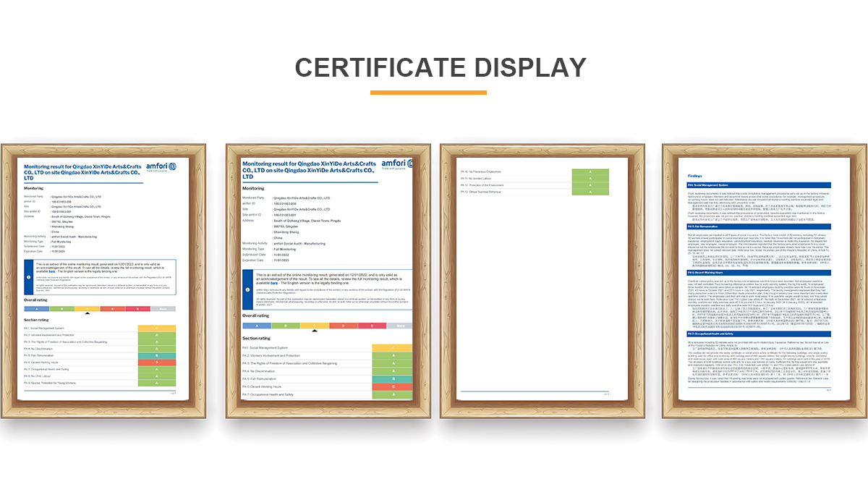Click 'PA 7: Occupational Health and Safety' Findings header
This screenshot has height=479, width=868.
(759, 334)
